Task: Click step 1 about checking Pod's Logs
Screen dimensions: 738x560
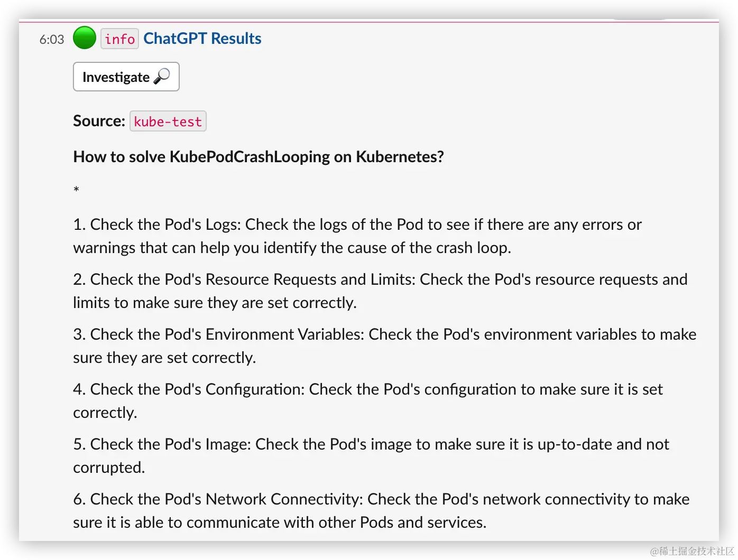Action: pyautogui.click(x=357, y=236)
